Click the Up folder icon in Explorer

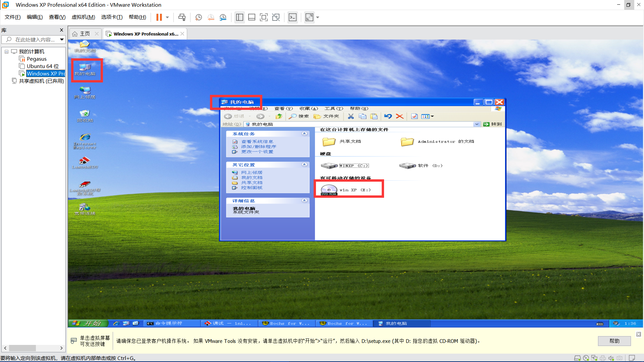point(279,116)
